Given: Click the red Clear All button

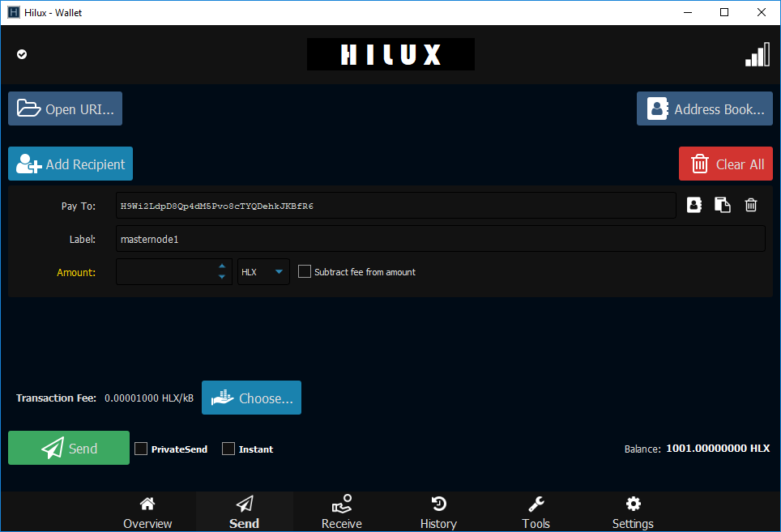Looking at the screenshot, I should (726, 164).
